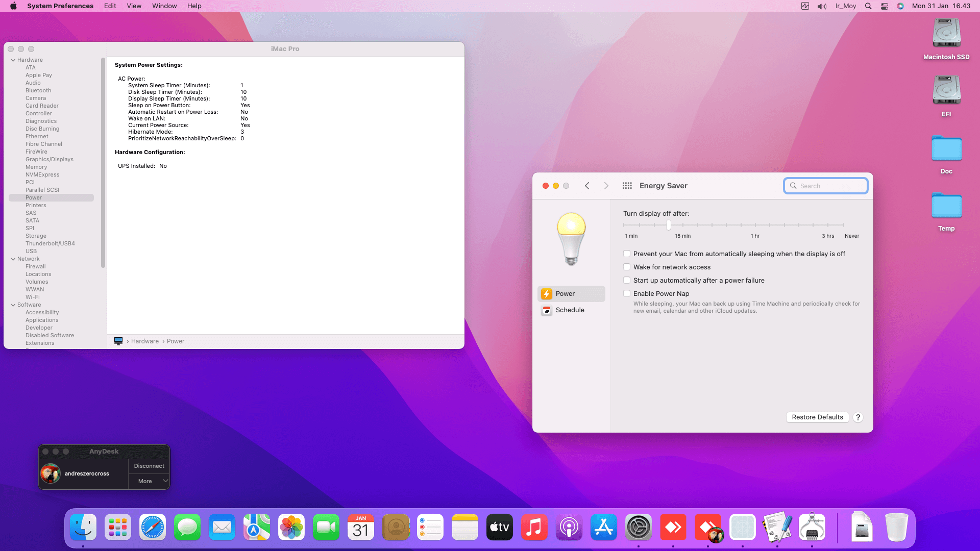Check Start up automatically after power failure

[x=627, y=280]
